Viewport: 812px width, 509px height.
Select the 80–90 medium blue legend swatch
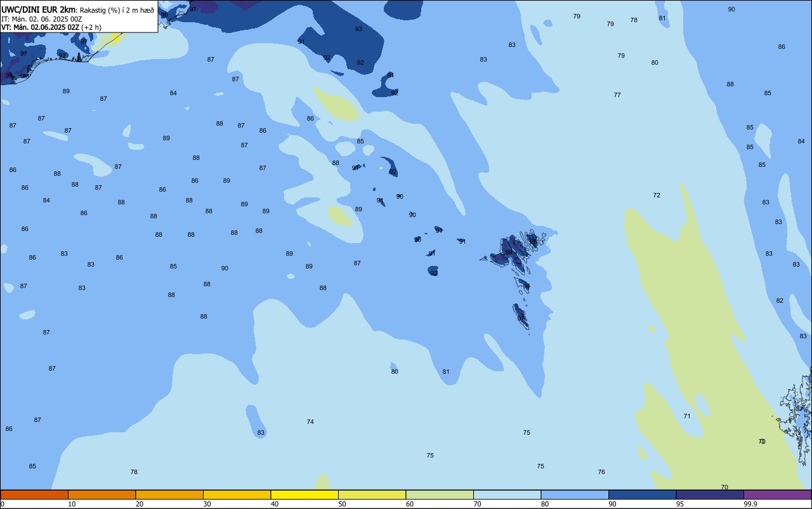coord(575,494)
